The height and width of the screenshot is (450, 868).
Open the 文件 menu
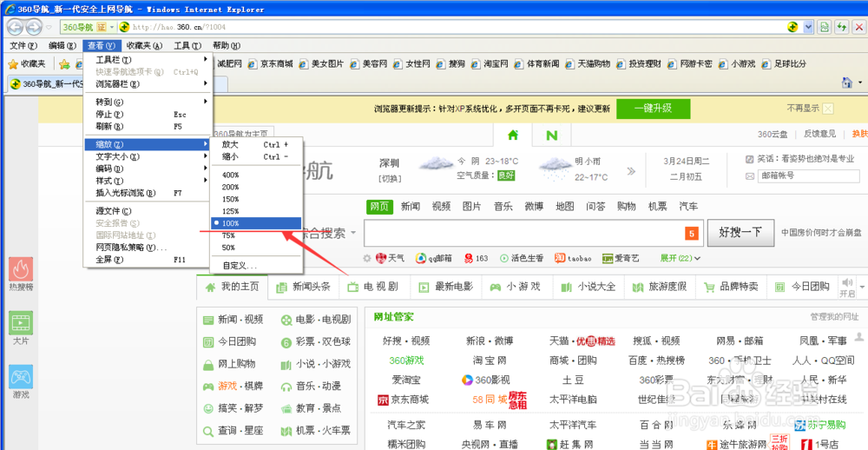pos(23,45)
